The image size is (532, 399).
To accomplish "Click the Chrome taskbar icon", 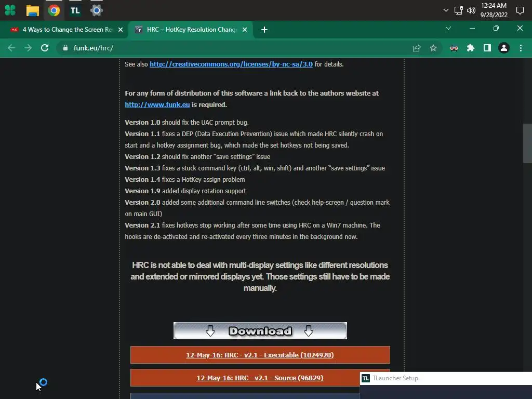I will point(54,10).
